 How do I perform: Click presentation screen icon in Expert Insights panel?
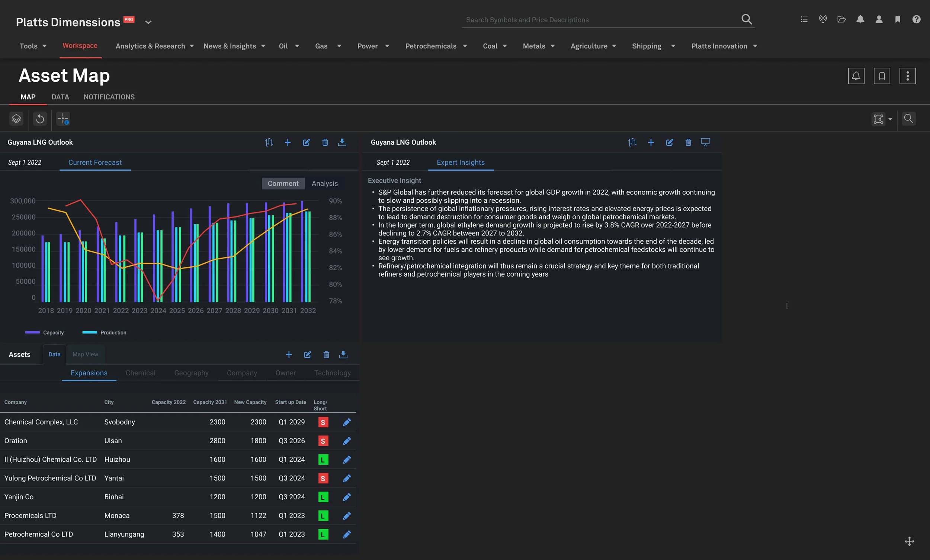coord(705,142)
